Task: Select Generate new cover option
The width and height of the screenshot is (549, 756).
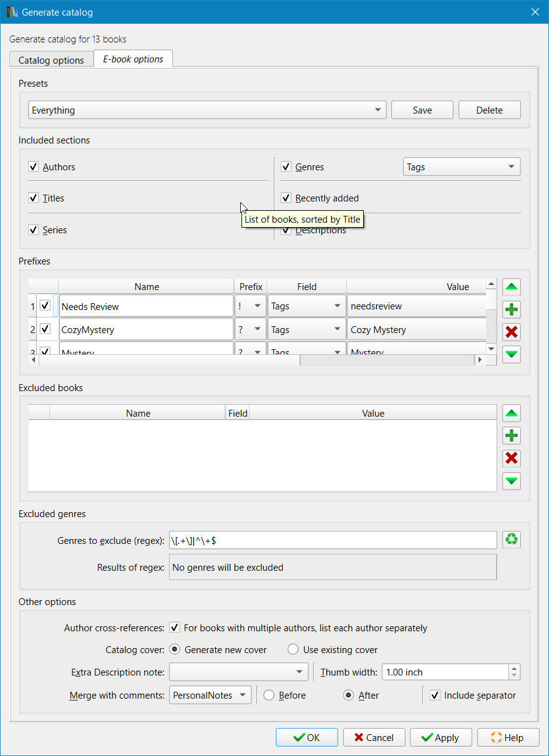Action: pos(174,650)
